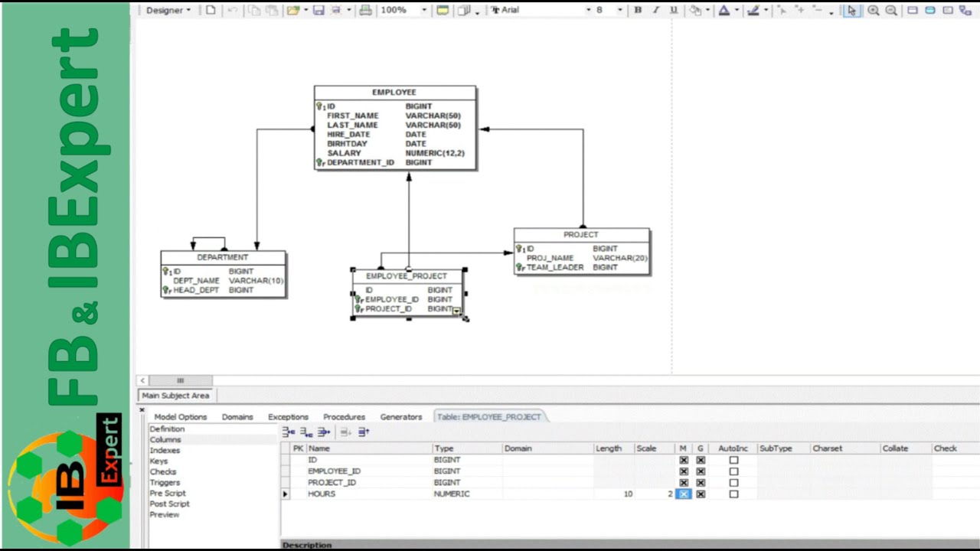This screenshot has height=551, width=980.
Task: Open the Definition section
Action: click(167, 429)
